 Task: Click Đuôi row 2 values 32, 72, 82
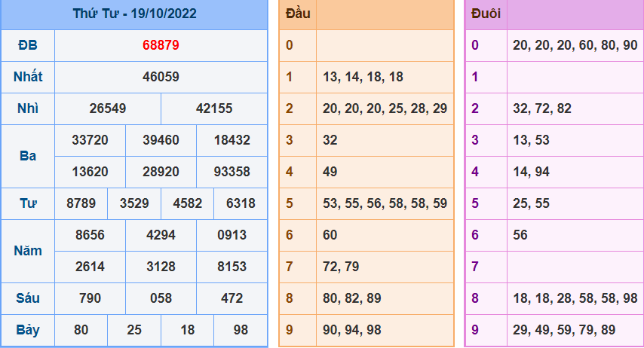point(542,108)
